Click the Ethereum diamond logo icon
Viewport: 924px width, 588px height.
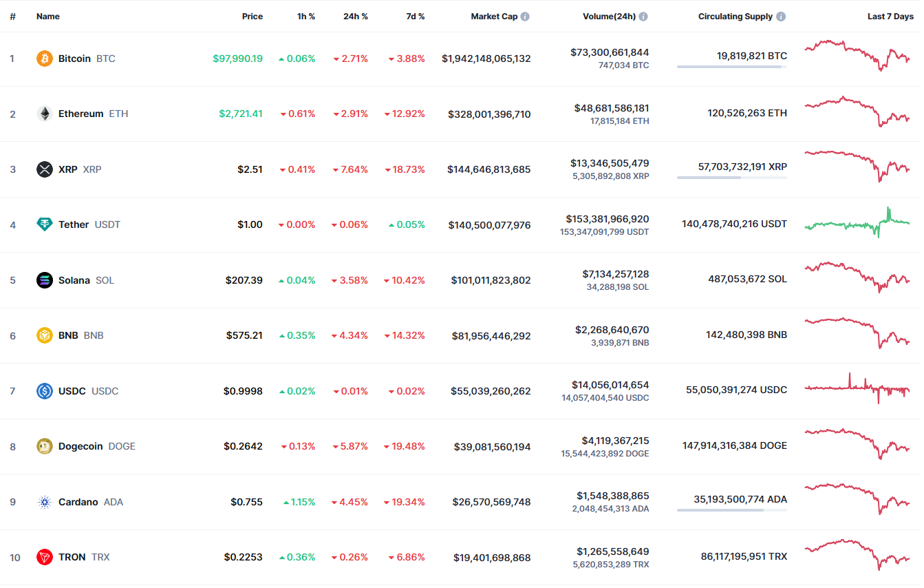(x=45, y=114)
